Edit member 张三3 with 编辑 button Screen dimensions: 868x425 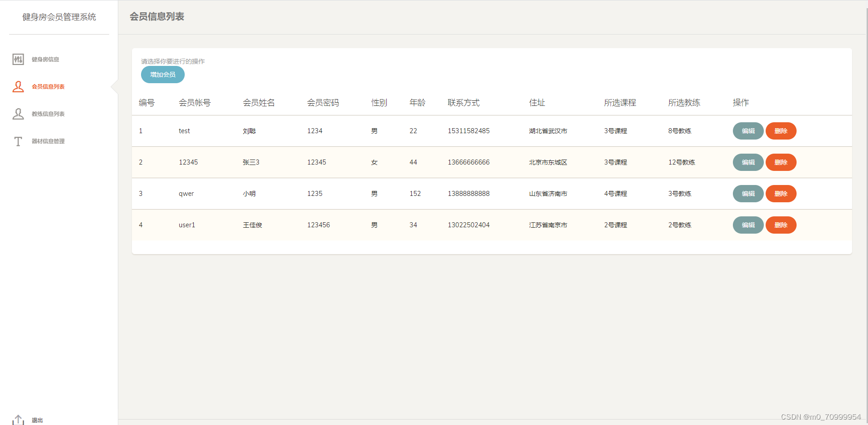tap(748, 162)
